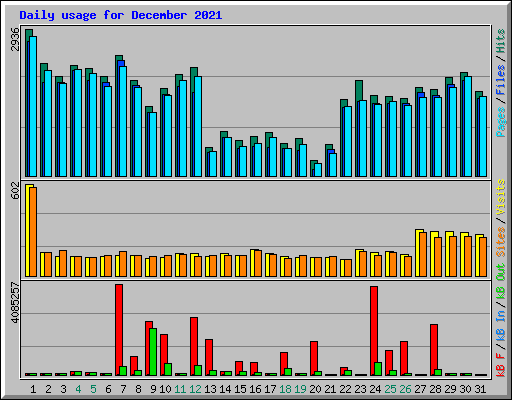Screen dimensions: 512x400
Task: Click day 4 on the x-axis
Action: click(x=78, y=389)
